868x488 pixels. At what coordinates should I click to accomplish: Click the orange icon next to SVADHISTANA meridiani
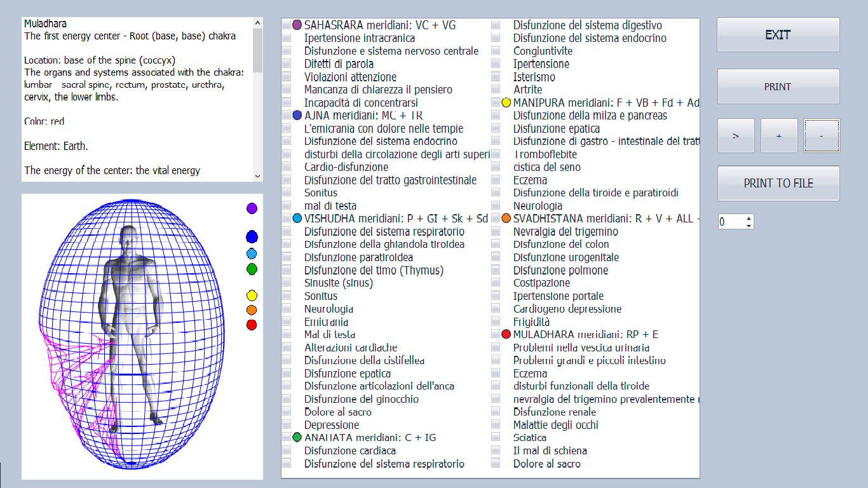(506, 219)
